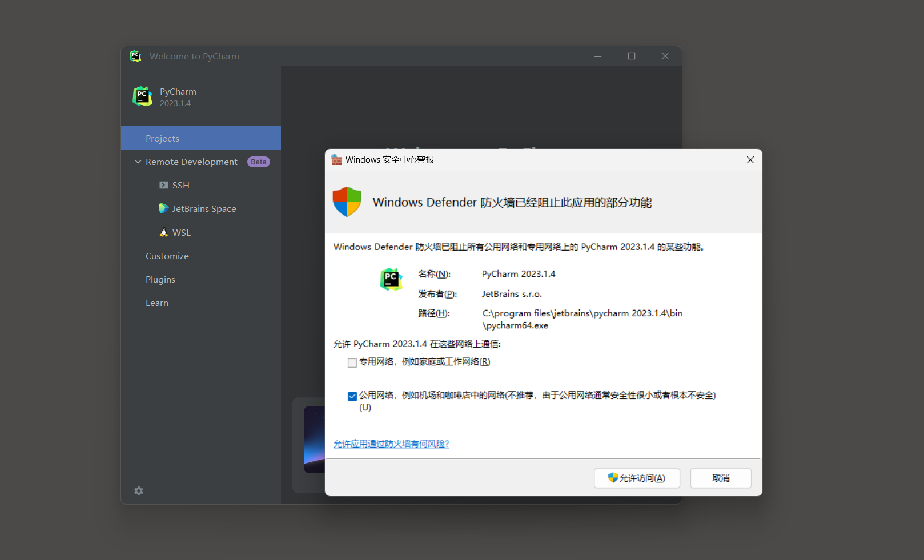Open settings gear at sidebar bottom
Viewport: 924px width, 560px height.
[x=139, y=491]
